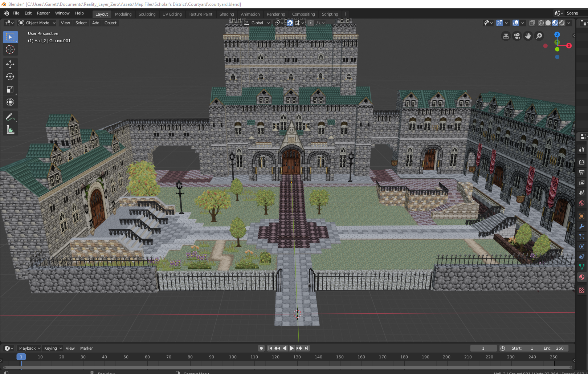Open the Scene properties tab
This screenshot has height=374, width=588.
click(582, 192)
